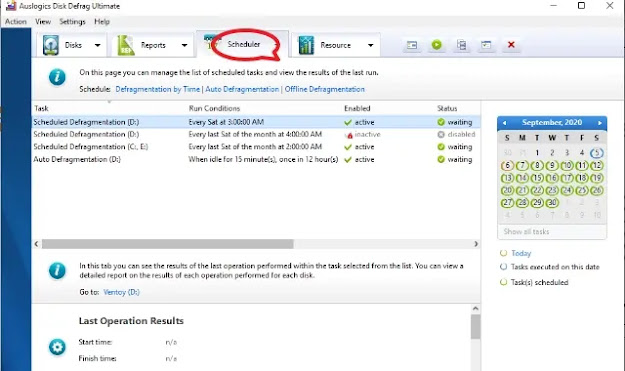
Task: Delete task using red X icon
Action: coord(511,45)
